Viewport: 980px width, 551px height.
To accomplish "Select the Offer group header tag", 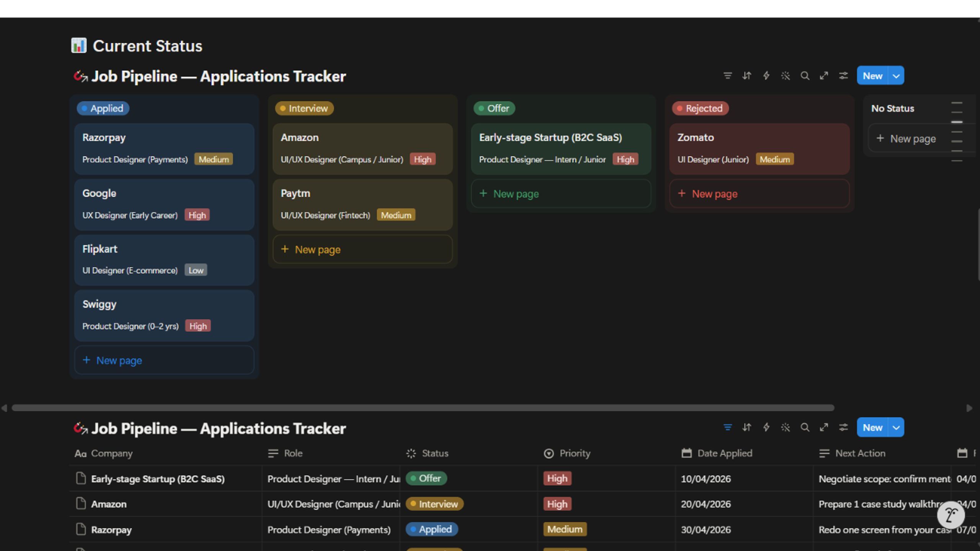I will [494, 108].
